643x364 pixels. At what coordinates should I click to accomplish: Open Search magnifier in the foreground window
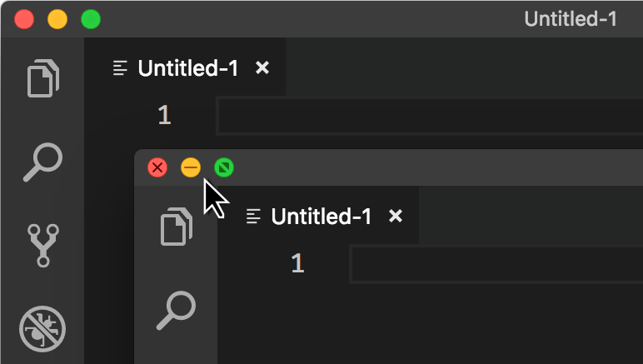(x=177, y=311)
